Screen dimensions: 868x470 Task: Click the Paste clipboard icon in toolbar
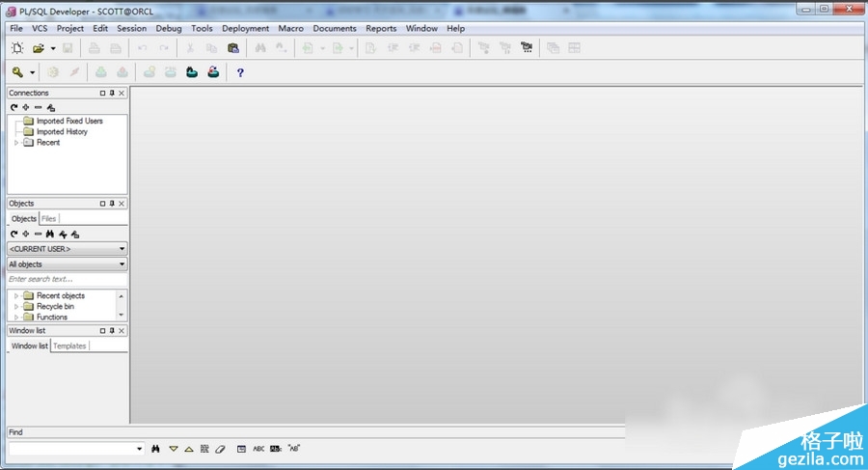pos(233,48)
